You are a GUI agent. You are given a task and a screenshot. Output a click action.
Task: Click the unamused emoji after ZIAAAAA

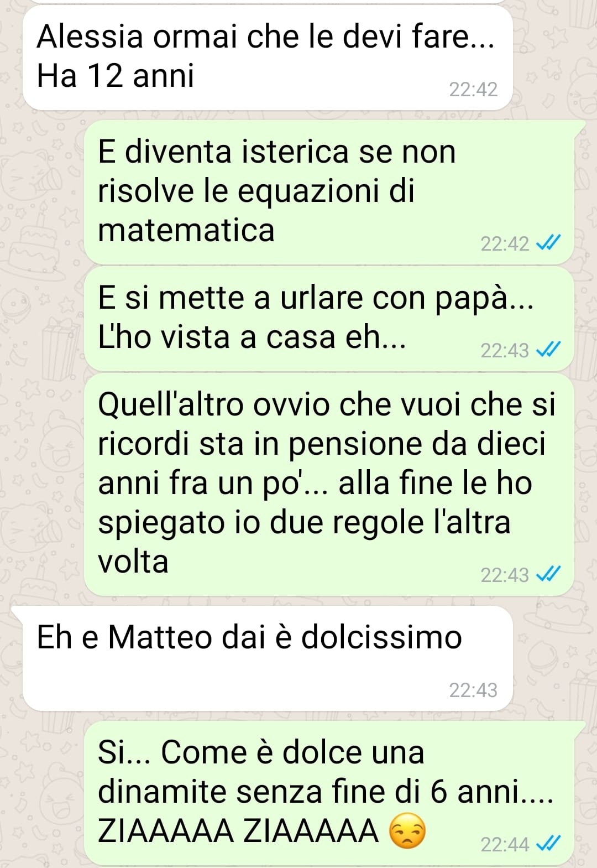(408, 831)
